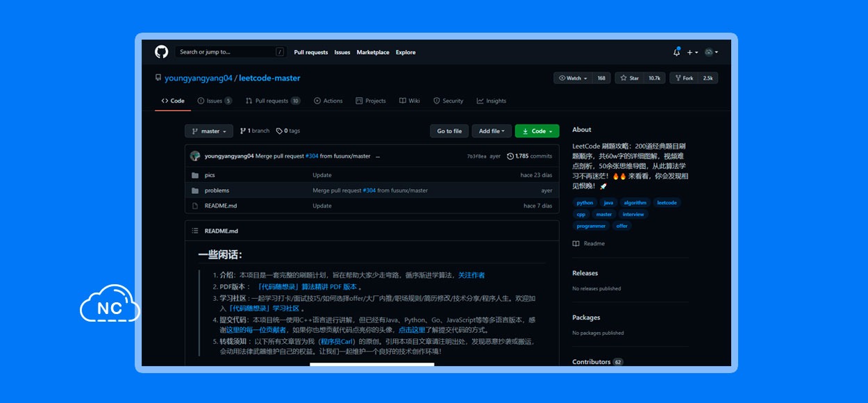View the 2.5k forks count

708,78
